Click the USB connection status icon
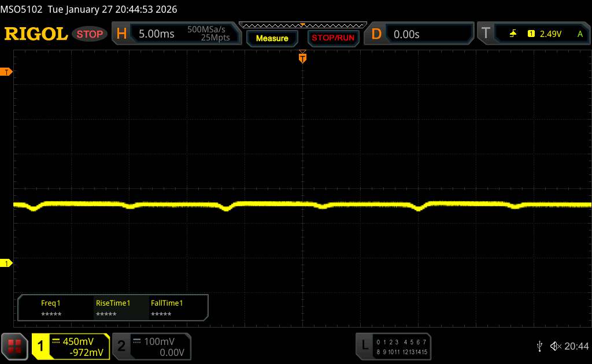The image size is (592, 364). 539,346
